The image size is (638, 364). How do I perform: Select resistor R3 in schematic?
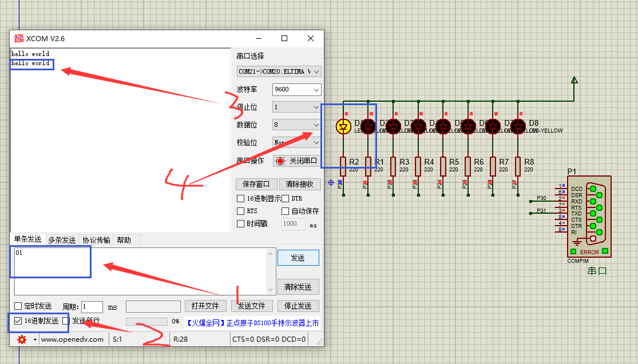(393, 166)
